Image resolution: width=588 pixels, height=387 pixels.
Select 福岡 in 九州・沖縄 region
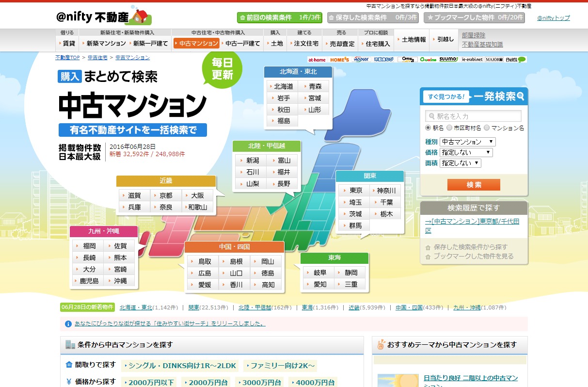pos(89,246)
